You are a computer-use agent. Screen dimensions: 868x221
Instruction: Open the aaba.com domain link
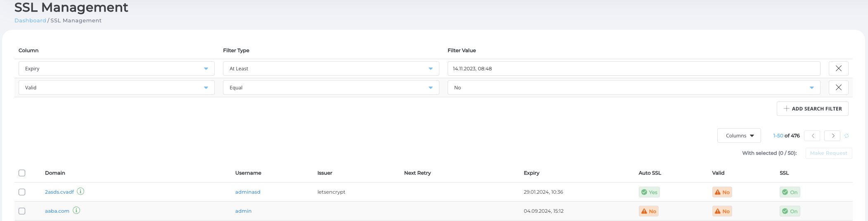tap(57, 211)
